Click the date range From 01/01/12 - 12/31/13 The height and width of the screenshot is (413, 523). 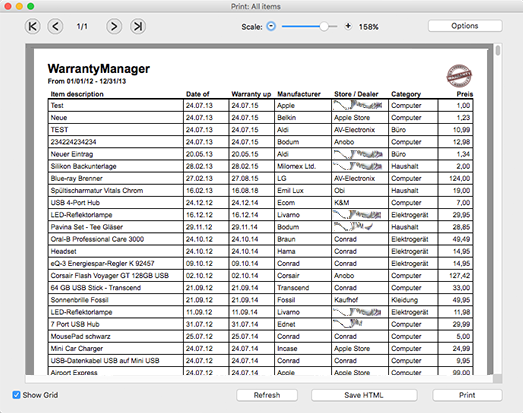[x=87, y=81]
